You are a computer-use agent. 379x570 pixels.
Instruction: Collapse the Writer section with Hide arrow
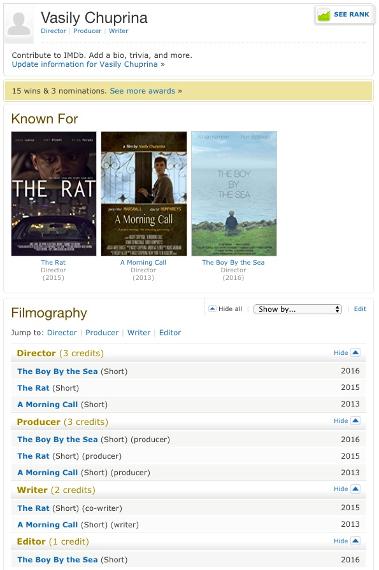(x=355, y=489)
